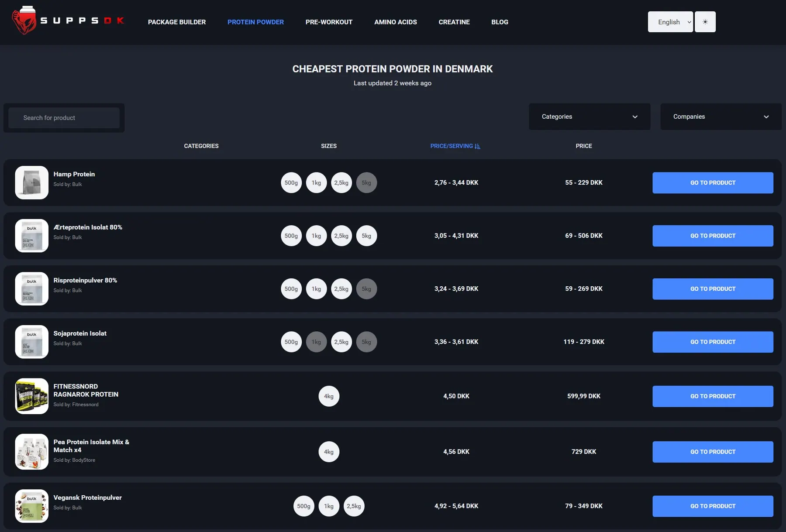Go to product for Pea Protein Isolate Mix
The height and width of the screenshot is (532, 786).
[713, 452]
